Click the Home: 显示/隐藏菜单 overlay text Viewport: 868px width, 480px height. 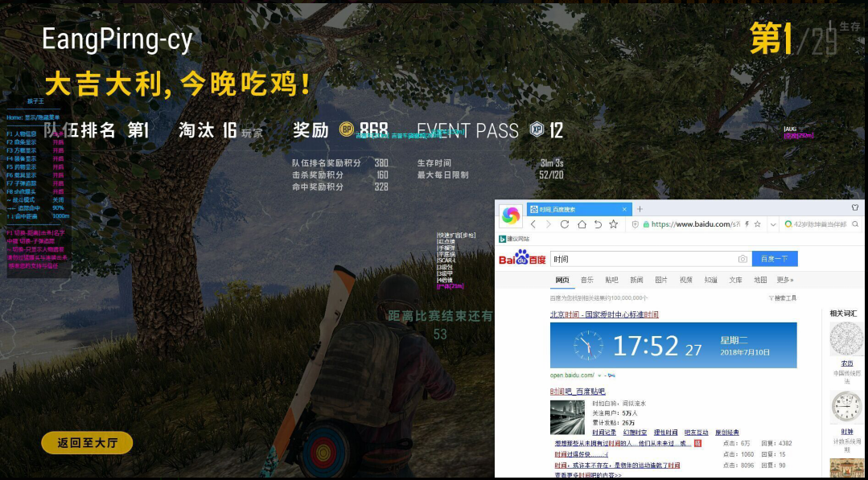pyautogui.click(x=33, y=117)
